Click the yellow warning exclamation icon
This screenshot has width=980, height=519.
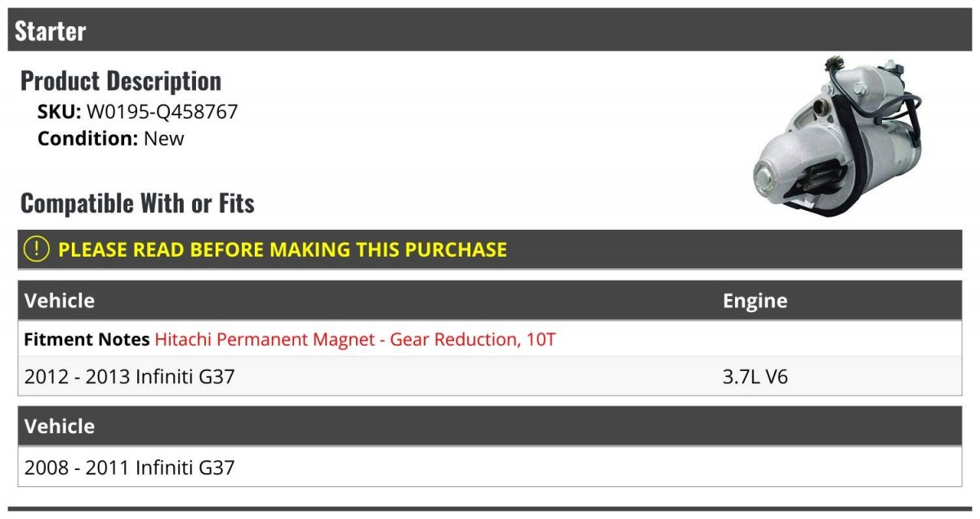pyautogui.click(x=37, y=249)
